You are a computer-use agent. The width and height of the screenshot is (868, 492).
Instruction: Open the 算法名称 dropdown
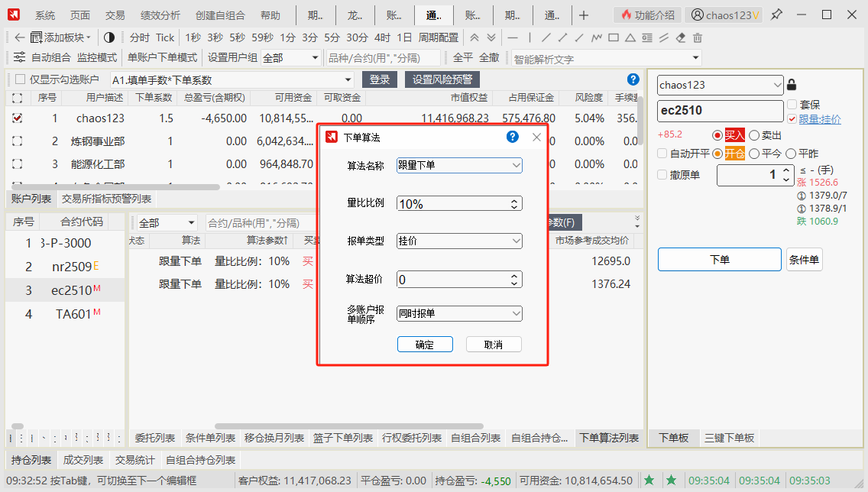(459, 165)
